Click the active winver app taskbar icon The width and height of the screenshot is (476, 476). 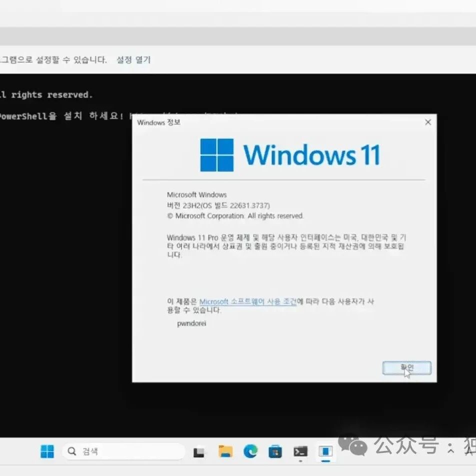(325, 451)
